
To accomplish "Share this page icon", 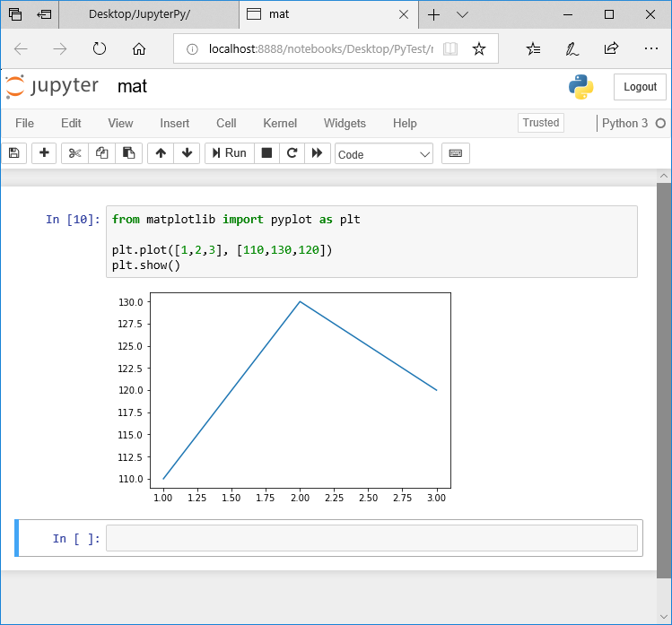I will coord(611,48).
